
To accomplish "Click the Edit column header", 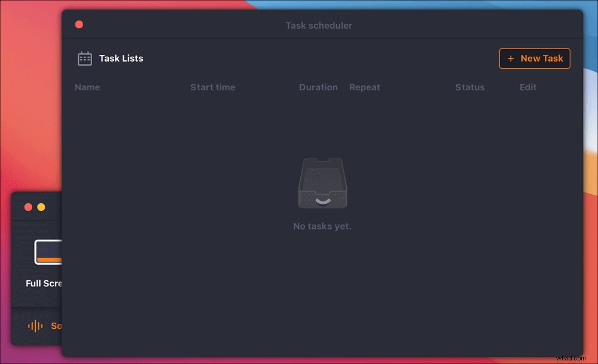I will click(x=528, y=87).
